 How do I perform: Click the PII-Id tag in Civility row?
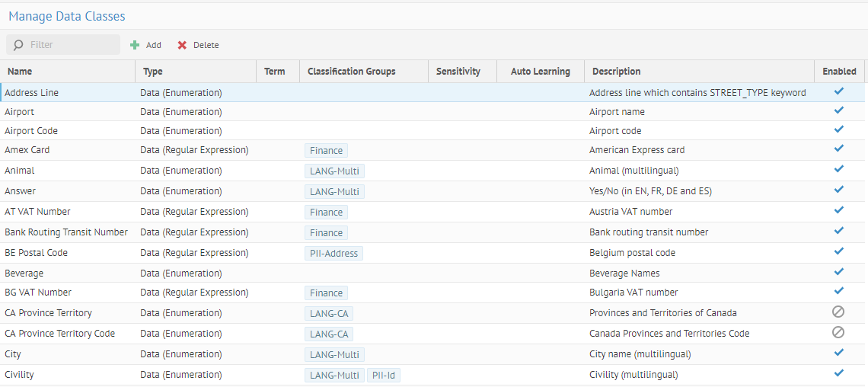[385, 375]
